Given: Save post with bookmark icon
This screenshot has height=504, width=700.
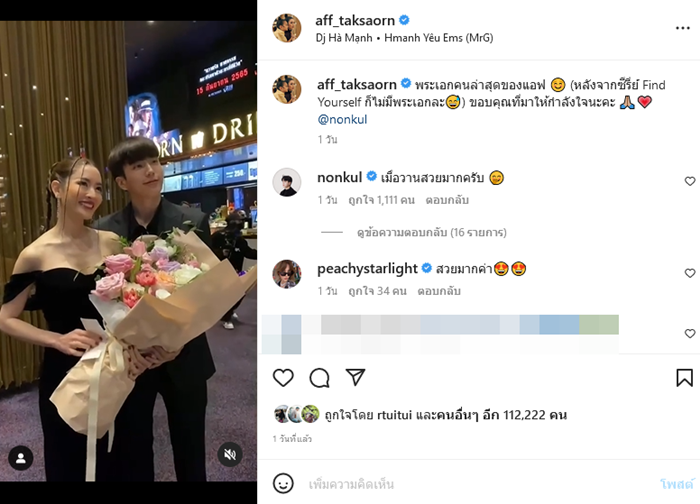Looking at the screenshot, I should [684, 378].
